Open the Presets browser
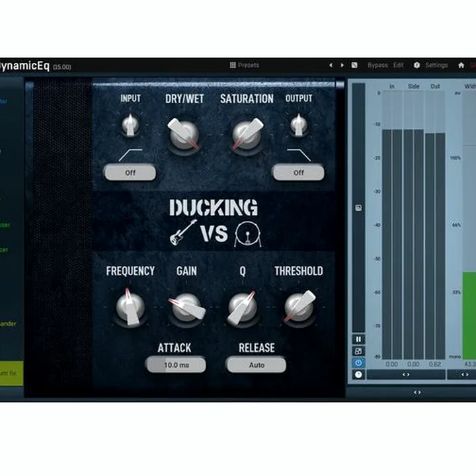 coord(245,65)
